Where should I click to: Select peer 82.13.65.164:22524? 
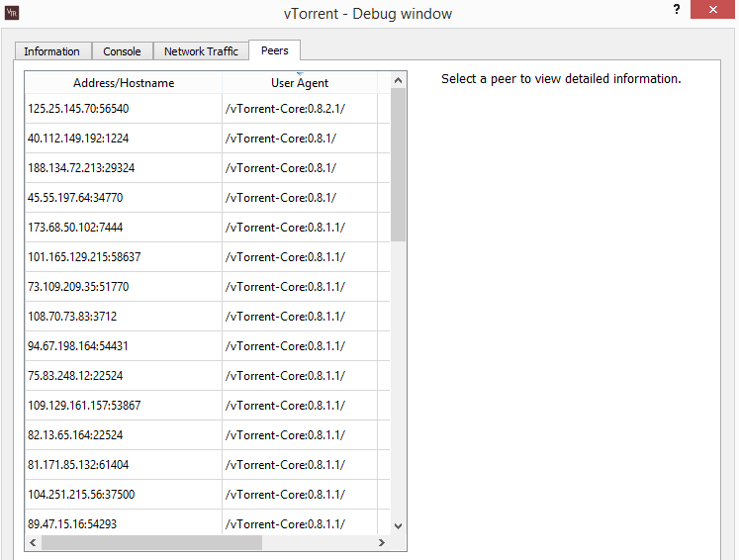tap(124, 435)
